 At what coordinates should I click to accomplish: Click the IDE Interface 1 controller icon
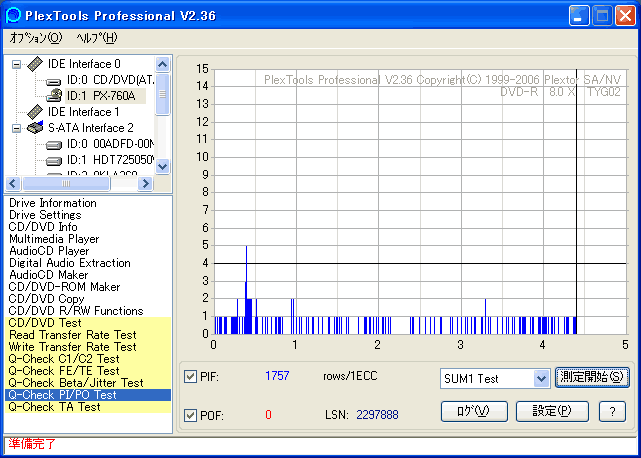(x=35, y=112)
